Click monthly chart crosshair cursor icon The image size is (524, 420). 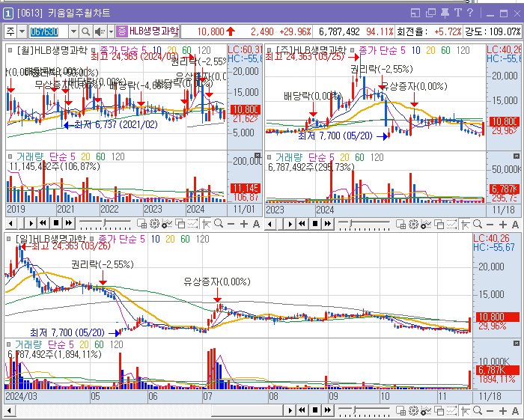coord(206,224)
